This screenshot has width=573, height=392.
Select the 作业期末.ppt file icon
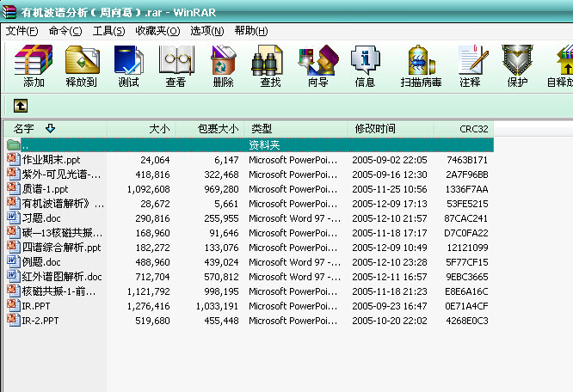[x=14, y=160]
